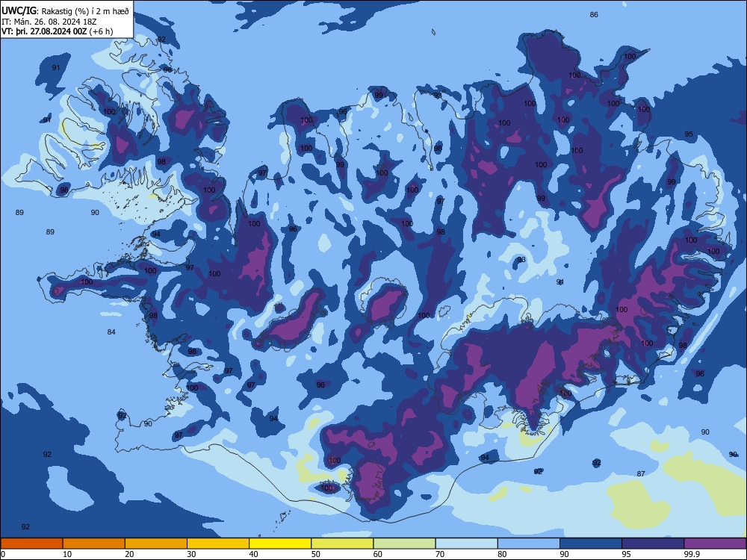Click the '86' humidity value on map
Image resolution: width=747 pixels, height=560 pixels.
(594, 15)
